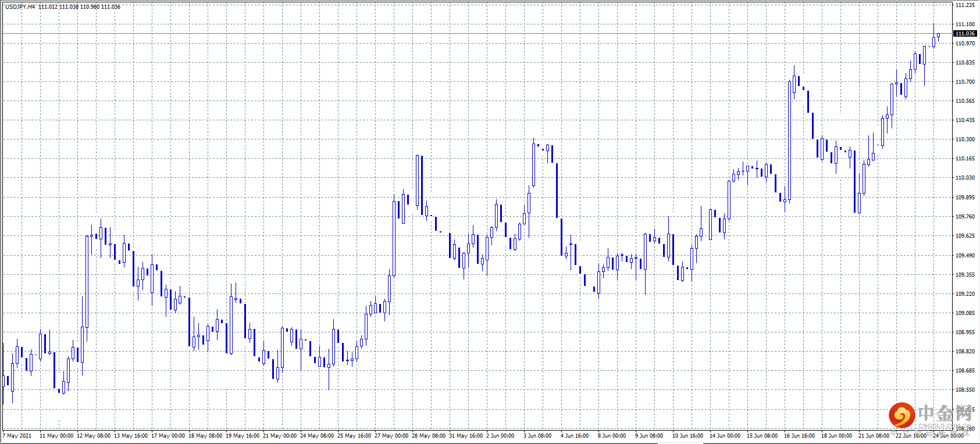Image resolution: width=980 pixels, height=444 pixels.
Task: Select the 109.895 price axis label
Action: 965,198
